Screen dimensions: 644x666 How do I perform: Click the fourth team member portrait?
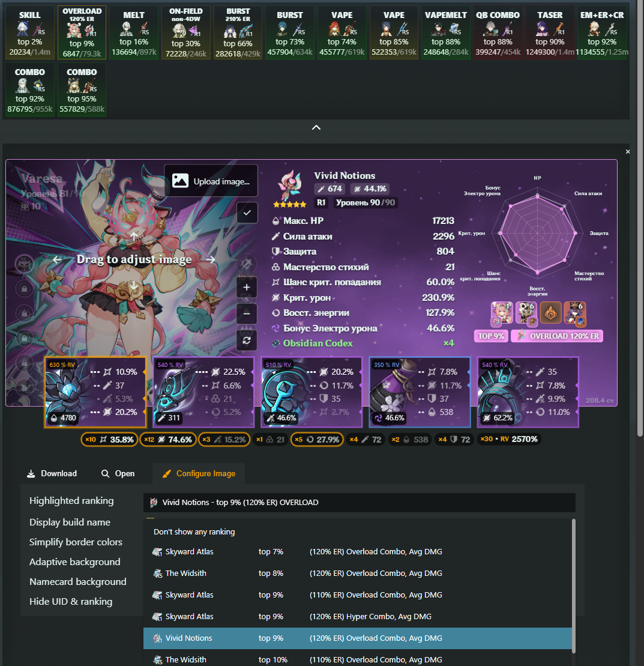pyautogui.click(x=575, y=313)
